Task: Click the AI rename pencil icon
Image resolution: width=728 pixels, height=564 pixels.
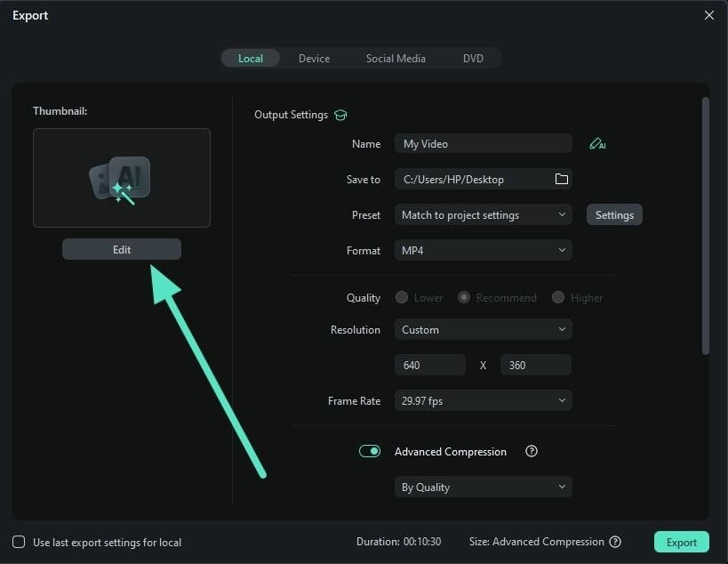Action: pyautogui.click(x=597, y=144)
